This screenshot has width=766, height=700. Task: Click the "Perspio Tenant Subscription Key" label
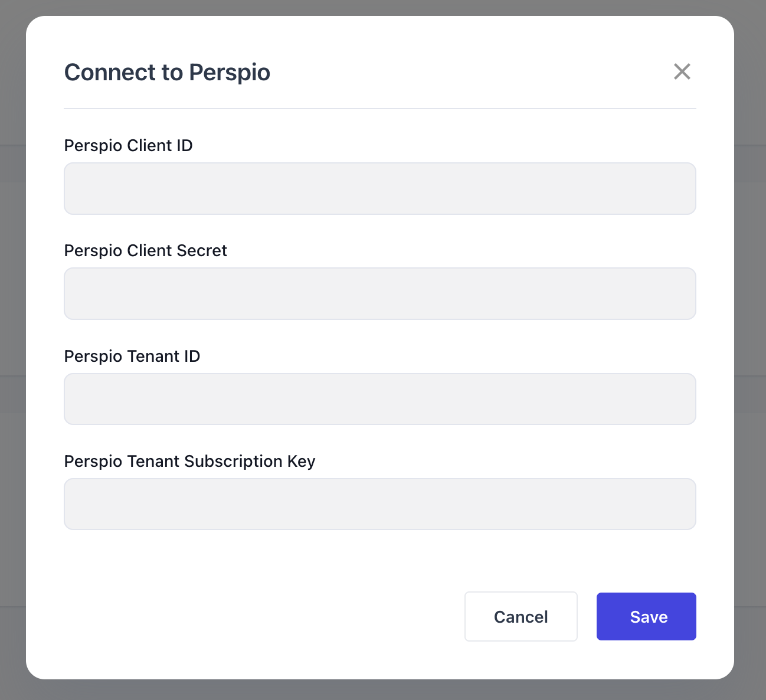(x=189, y=462)
